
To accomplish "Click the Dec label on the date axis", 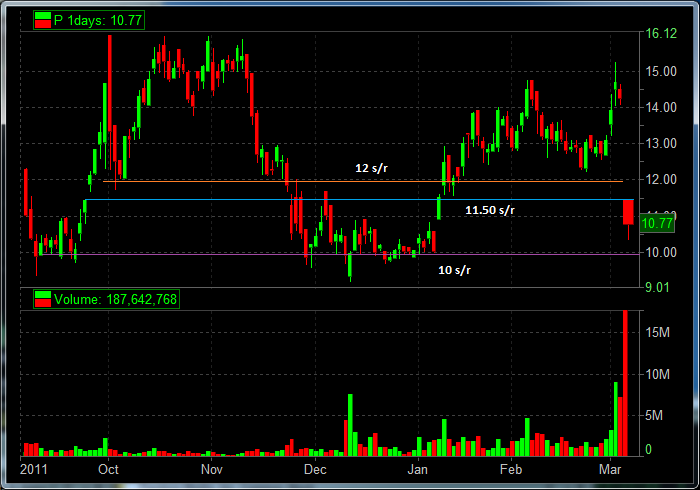I will [316, 469].
